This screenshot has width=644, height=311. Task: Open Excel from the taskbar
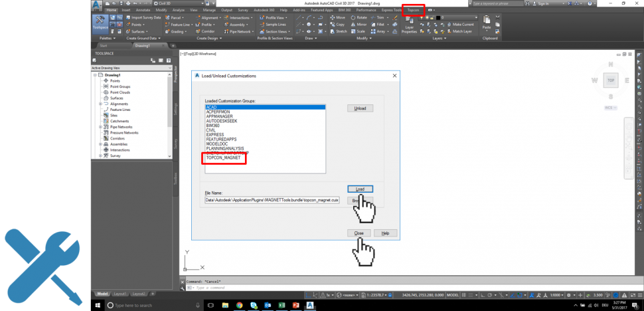282,305
